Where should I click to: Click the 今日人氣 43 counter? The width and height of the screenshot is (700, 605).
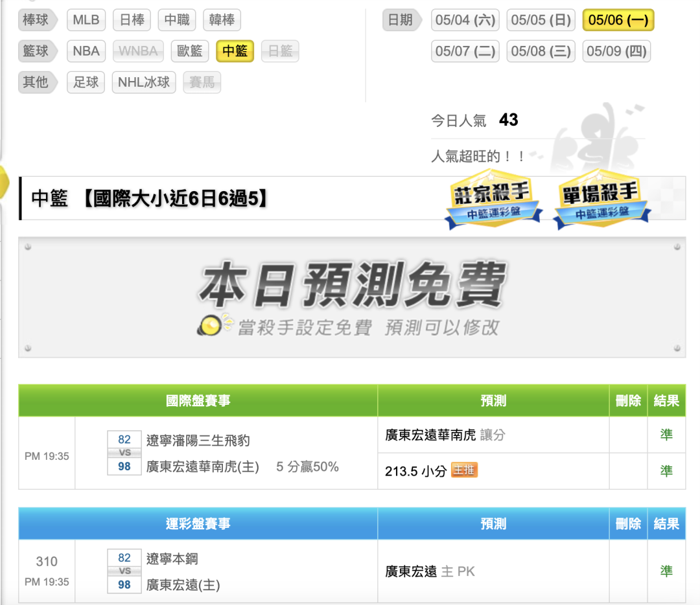(474, 120)
